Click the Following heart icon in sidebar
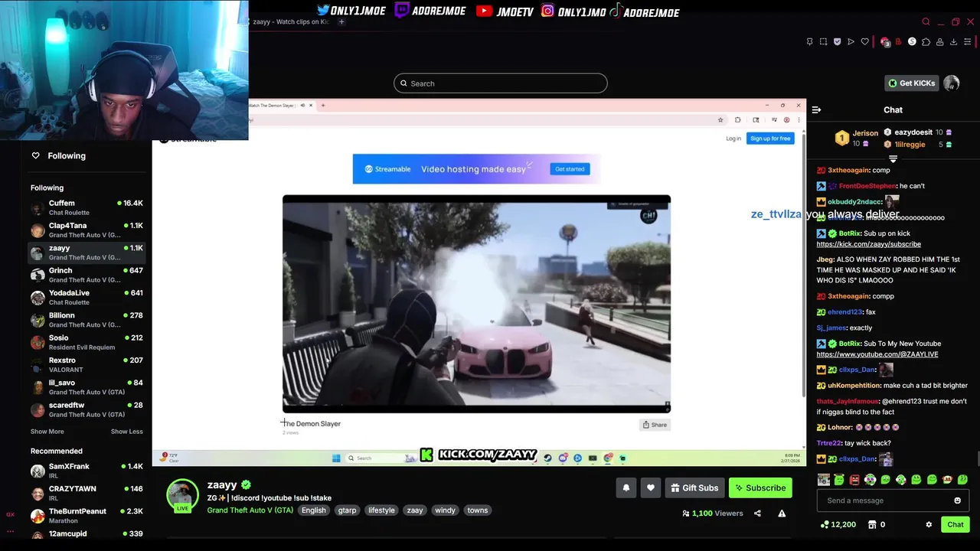 pos(35,155)
